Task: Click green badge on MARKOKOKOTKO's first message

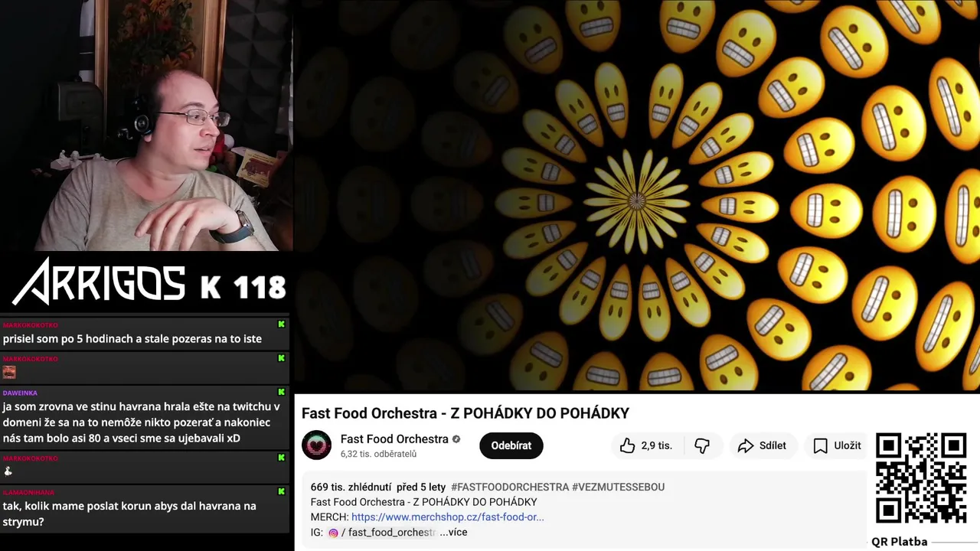Action: [281, 324]
